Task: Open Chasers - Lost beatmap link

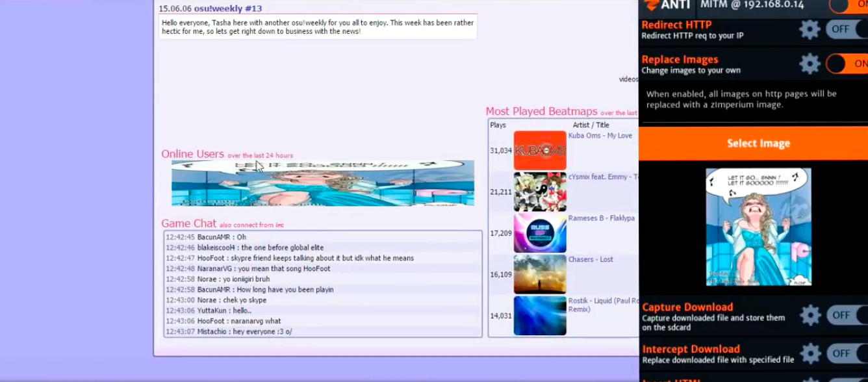Action: pos(591,259)
